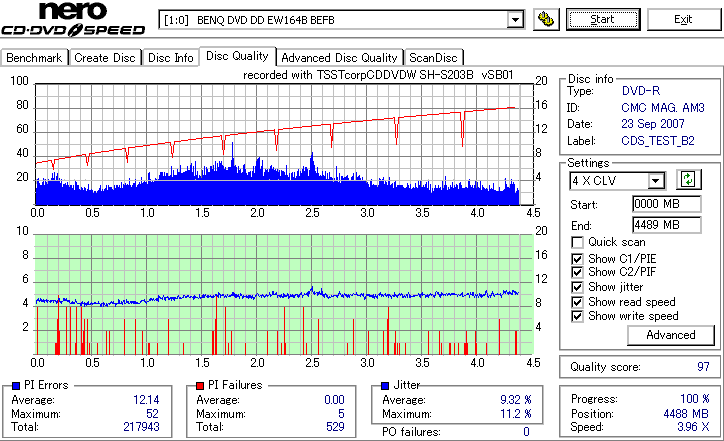Toggle the Show write speed checkbox
Screen dimensions: 724x441
click(x=577, y=316)
